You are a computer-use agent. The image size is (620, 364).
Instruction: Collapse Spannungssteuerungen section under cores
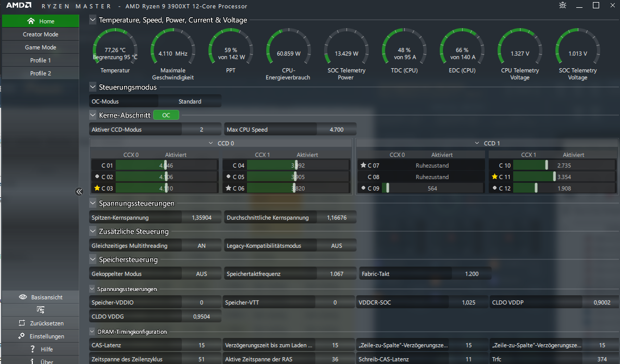coord(93,203)
